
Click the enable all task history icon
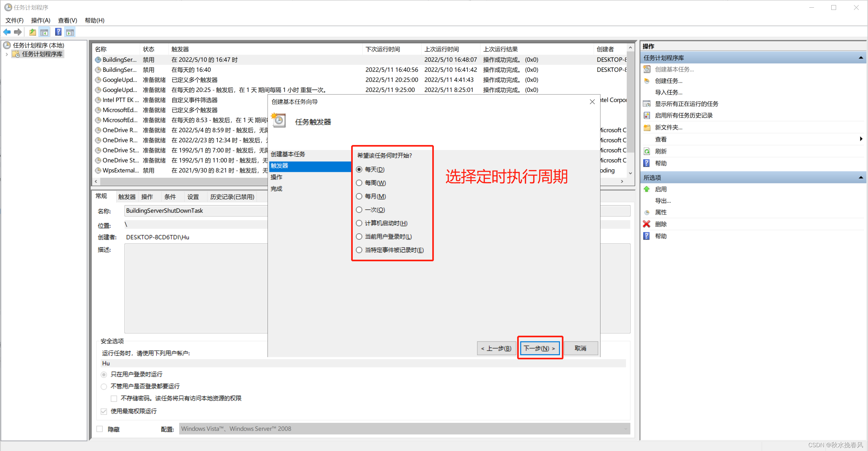647,115
